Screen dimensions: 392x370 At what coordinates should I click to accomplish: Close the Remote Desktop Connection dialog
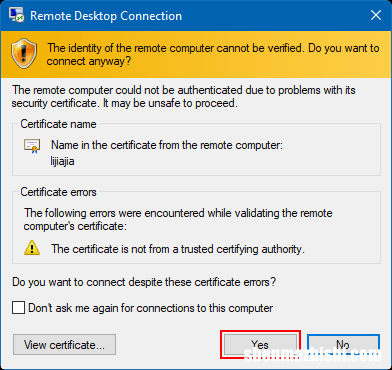pyautogui.click(x=376, y=15)
